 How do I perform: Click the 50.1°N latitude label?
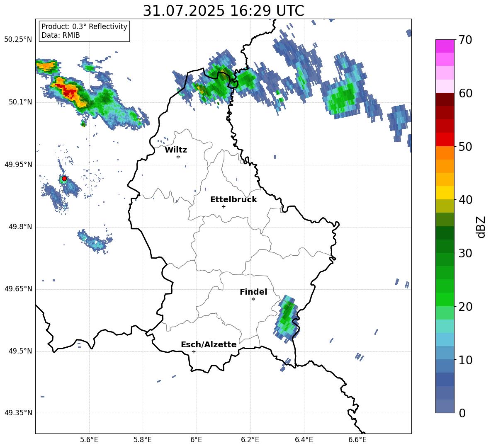click(x=21, y=102)
